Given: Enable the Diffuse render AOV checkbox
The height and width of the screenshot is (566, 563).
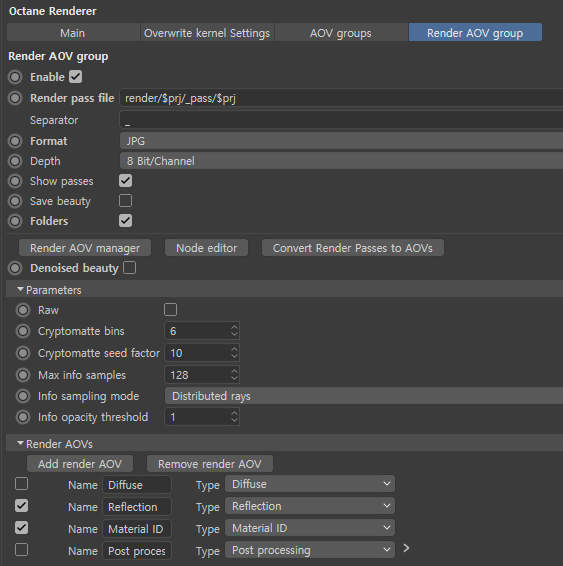Looking at the screenshot, I should click(x=22, y=484).
